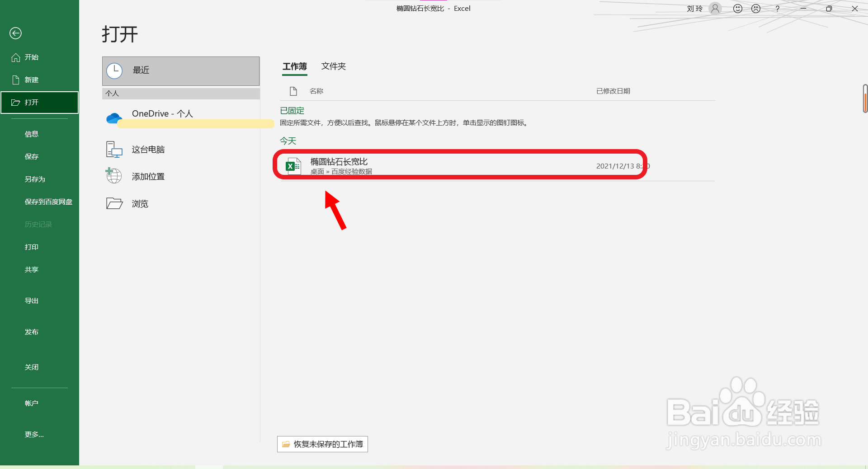The image size is (868, 469).
Task: Open the 新建 menu item
Action: coord(32,80)
